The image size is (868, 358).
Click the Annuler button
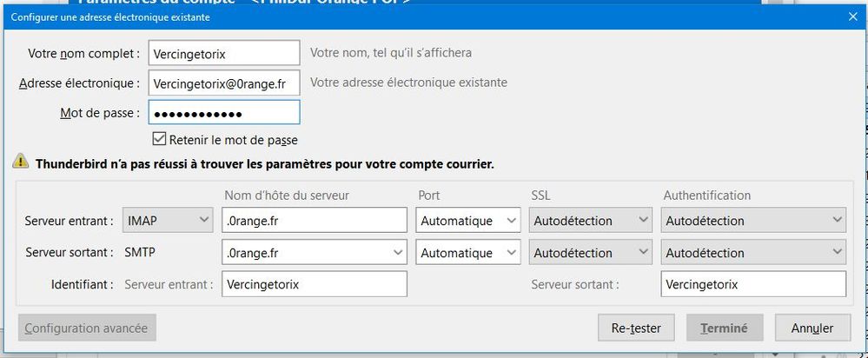point(812,328)
